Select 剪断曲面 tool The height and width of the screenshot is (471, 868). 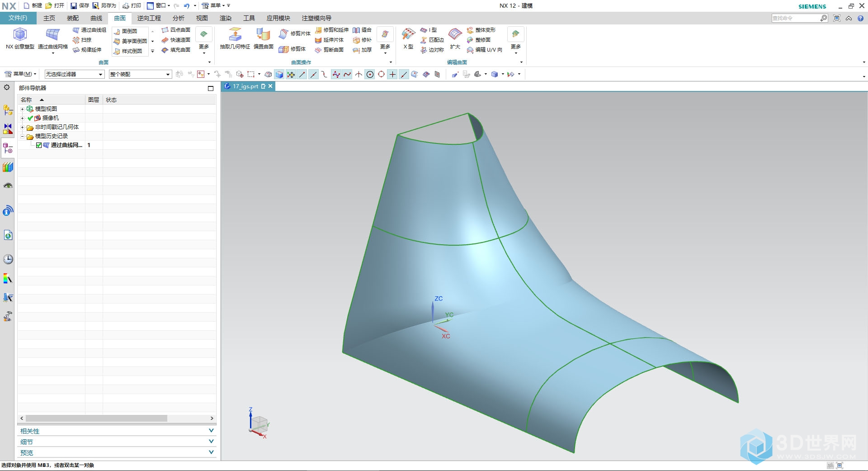tap(329, 50)
